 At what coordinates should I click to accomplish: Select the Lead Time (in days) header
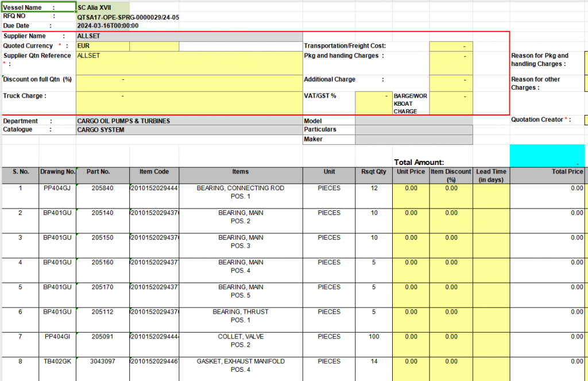pyautogui.click(x=491, y=175)
